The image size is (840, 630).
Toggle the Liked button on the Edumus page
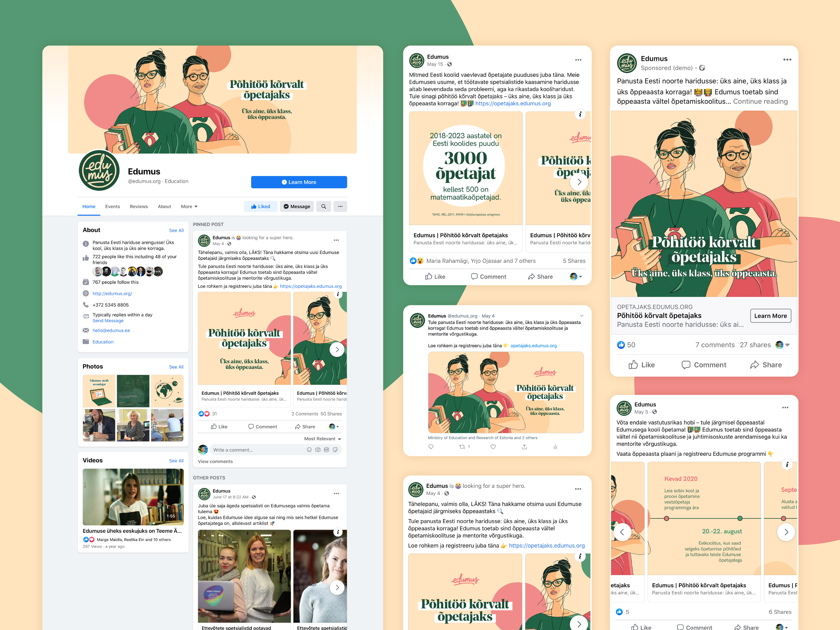pyautogui.click(x=261, y=207)
